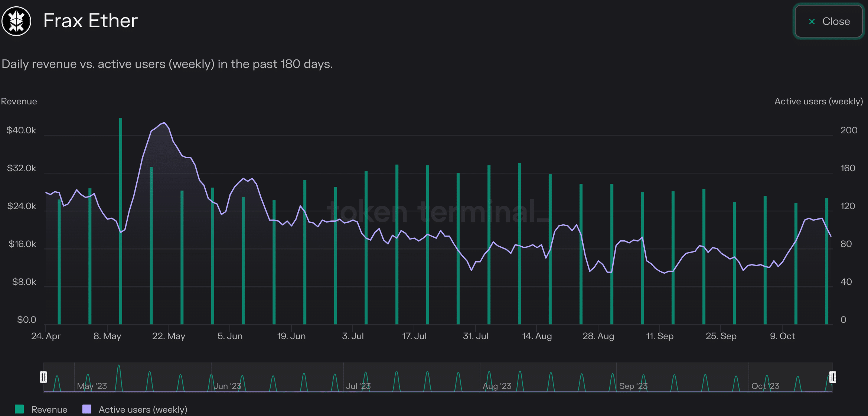This screenshot has height=416, width=868.
Task: Click Jul '23 section in range navigator
Action: tap(358, 386)
